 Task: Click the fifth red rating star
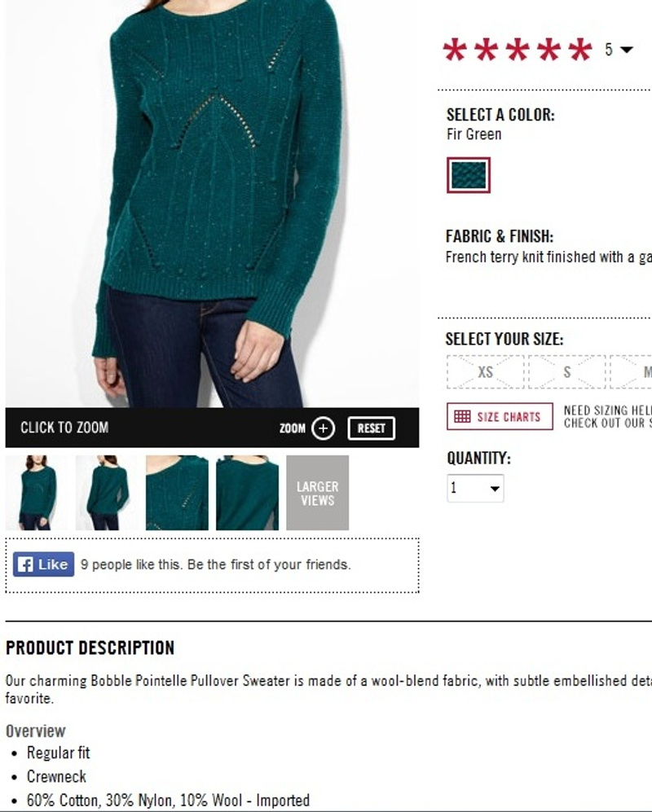[580, 50]
